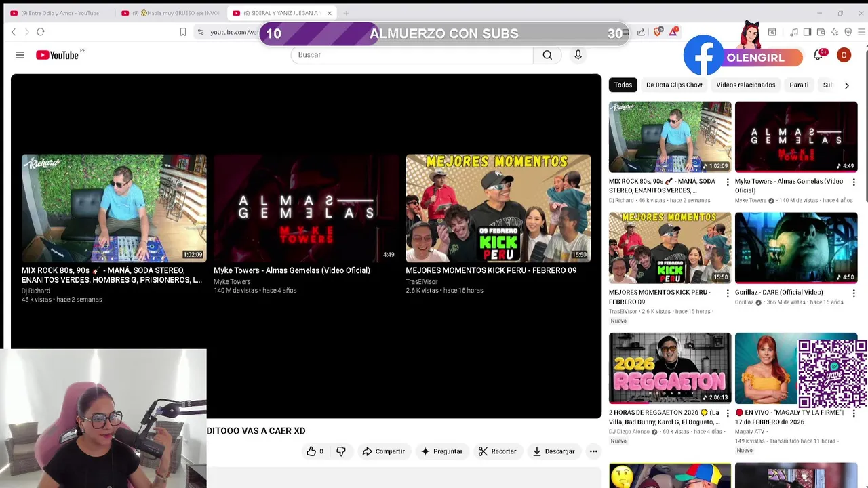The width and height of the screenshot is (868, 488).
Task: Open options for MEJORES MOMENTOS KICK sidebar video
Action: [728, 293]
